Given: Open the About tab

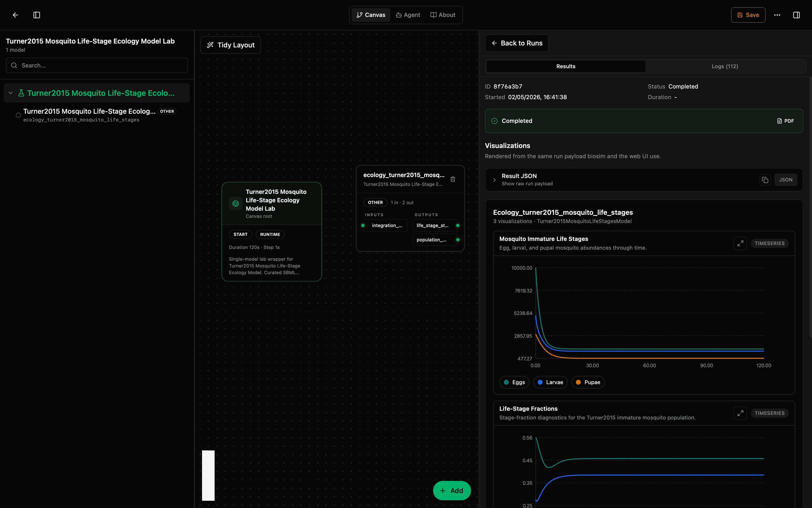Looking at the screenshot, I should click(443, 15).
